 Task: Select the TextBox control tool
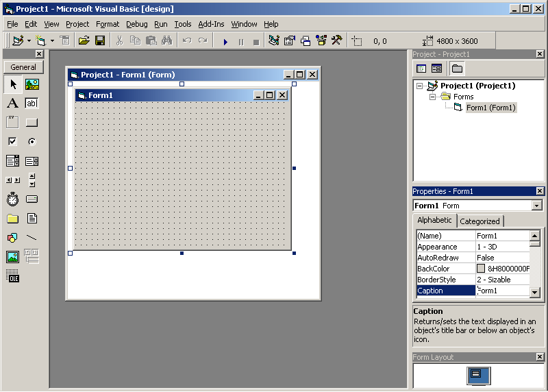coord(32,103)
